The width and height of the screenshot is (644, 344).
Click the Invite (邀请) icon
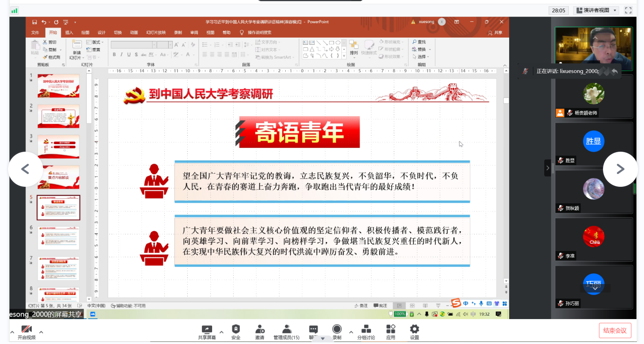(259, 330)
